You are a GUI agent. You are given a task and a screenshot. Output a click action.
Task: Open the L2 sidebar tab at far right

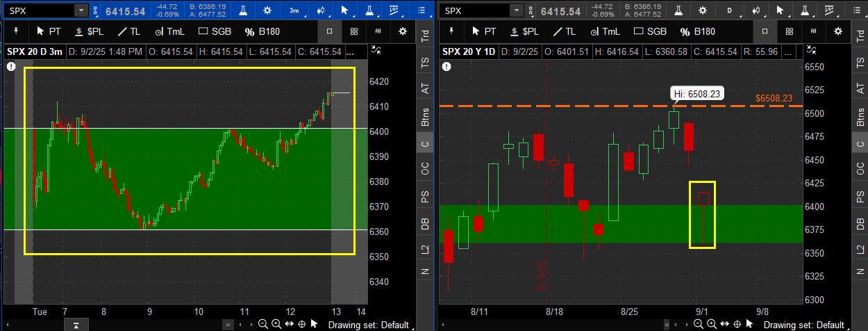(x=860, y=248)
